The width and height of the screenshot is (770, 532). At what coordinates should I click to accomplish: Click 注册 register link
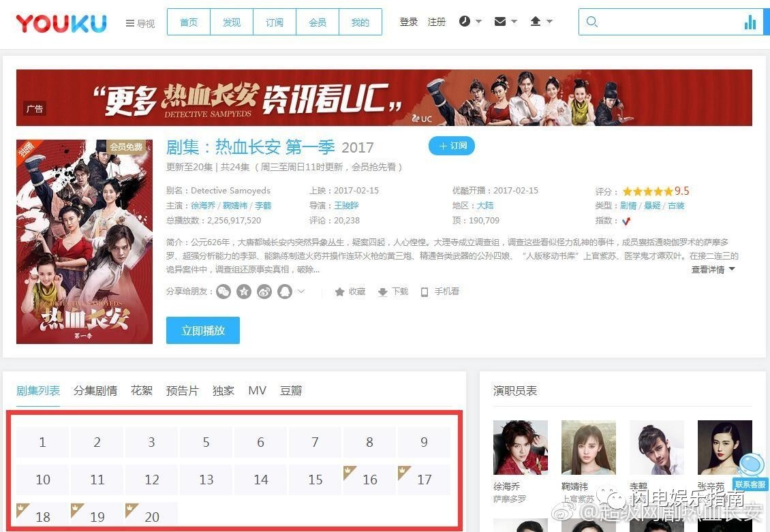pos(437,22)
